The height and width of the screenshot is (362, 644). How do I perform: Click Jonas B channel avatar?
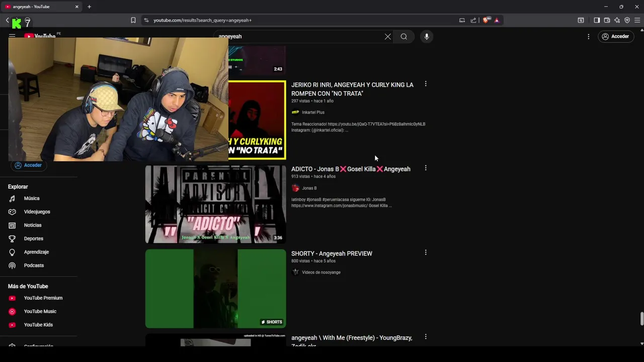295,188
